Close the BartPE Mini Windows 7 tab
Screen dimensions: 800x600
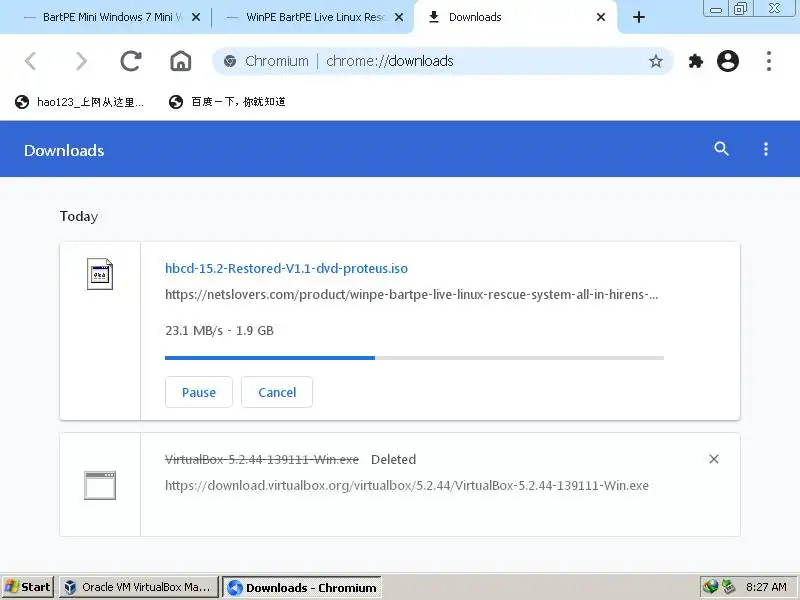(x=195, y=17)
